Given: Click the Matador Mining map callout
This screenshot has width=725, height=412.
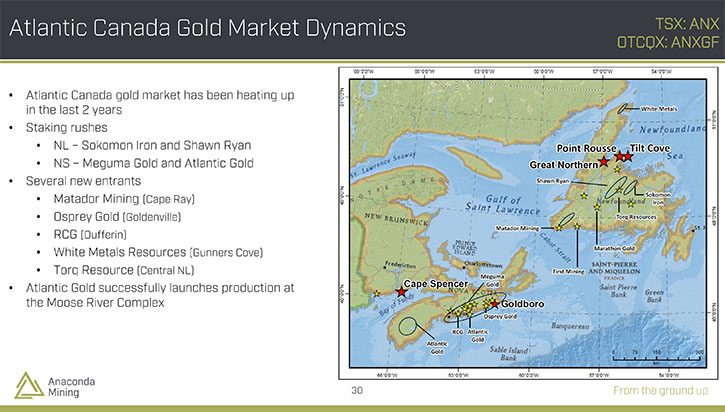Looking at the screenshot, I should point(517,228).
